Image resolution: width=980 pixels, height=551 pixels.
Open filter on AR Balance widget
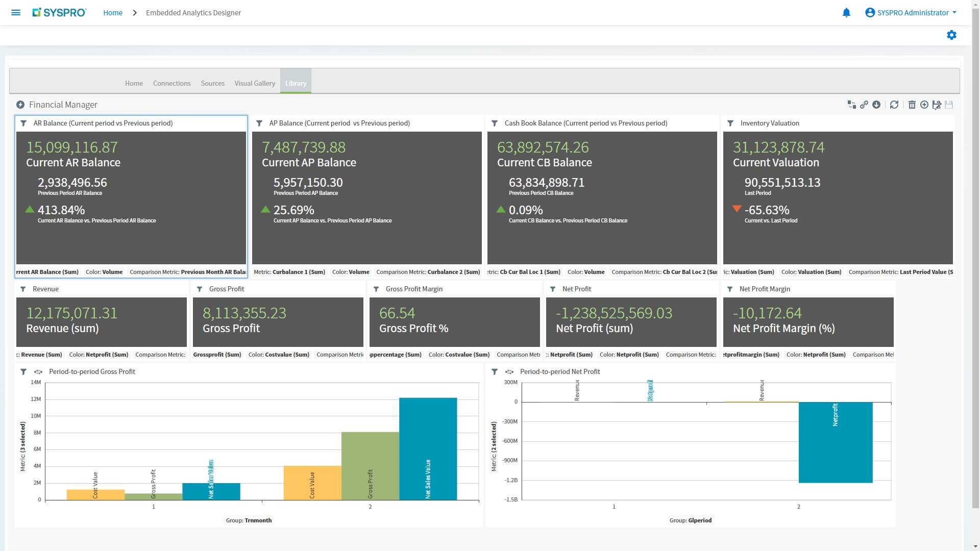tap(23, 123)
